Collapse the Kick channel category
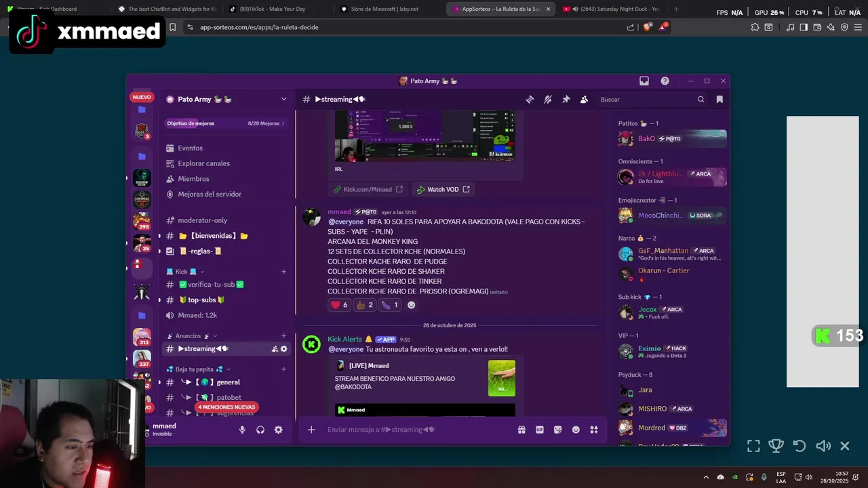This screenshot has width=868, height=488. pos(202,272)
